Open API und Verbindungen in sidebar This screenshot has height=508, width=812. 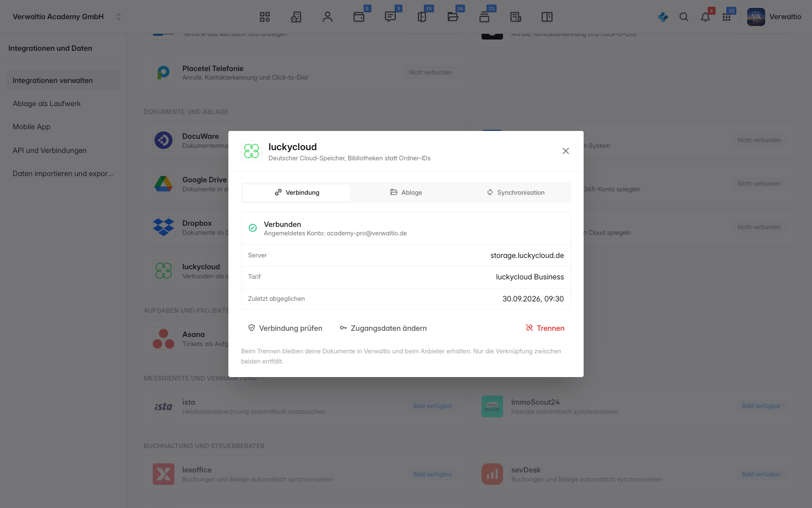coord(63,150)
